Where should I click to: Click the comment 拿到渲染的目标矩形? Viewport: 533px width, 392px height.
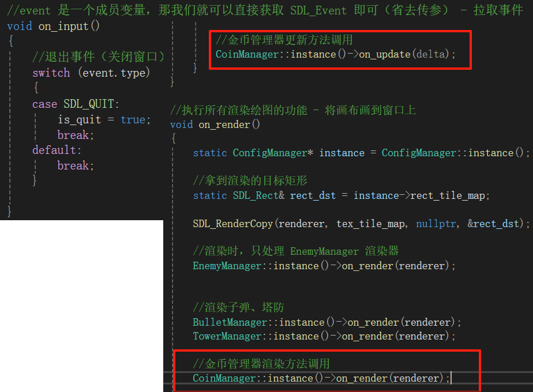pyautogui.click(x=250, y=180)
